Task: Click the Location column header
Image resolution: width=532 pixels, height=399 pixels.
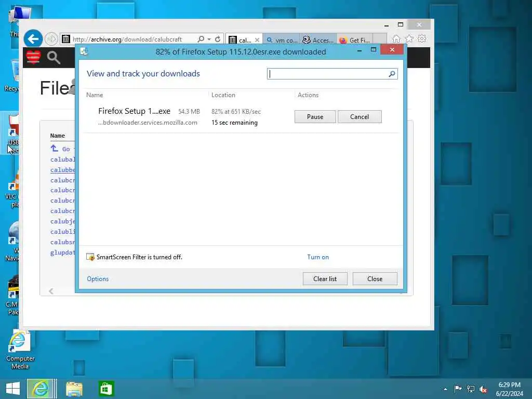Action: [223, 95]
